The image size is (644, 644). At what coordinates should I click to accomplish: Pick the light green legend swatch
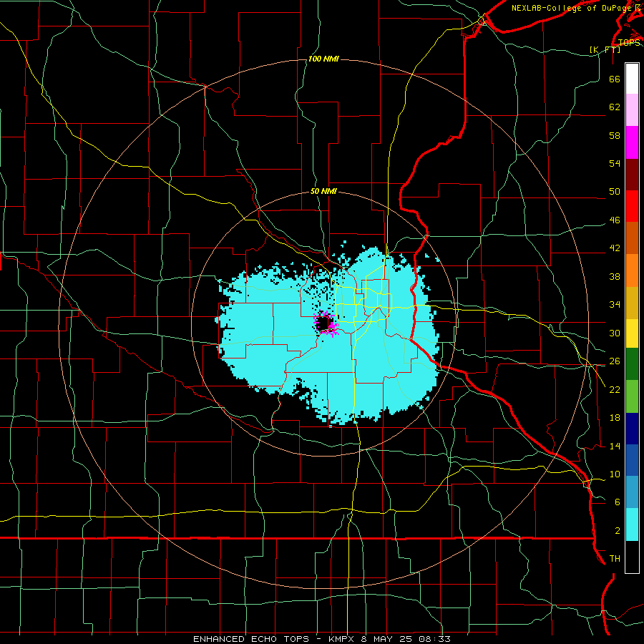[x=632, y=396]
